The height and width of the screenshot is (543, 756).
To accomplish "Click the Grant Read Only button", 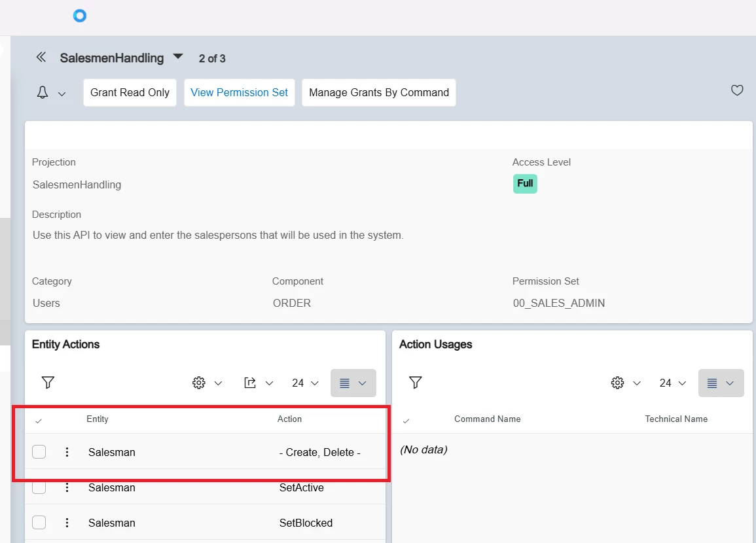I will point(130,93).
